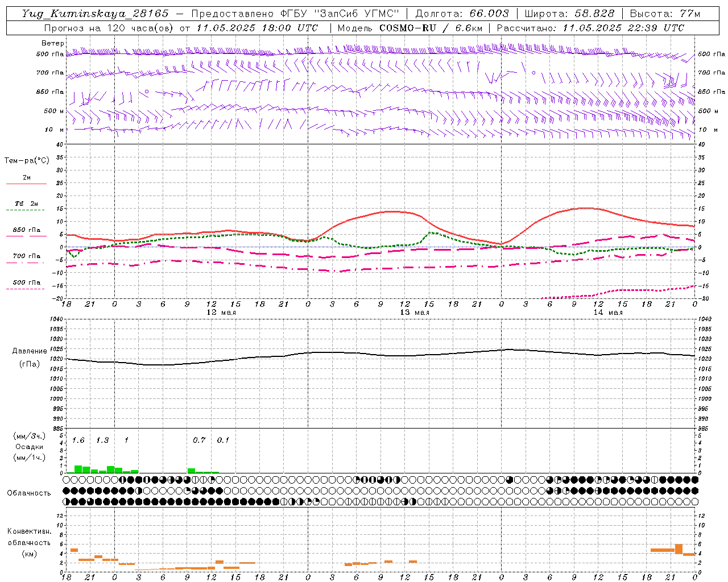
Task: Click '850 гПа' in the temperature legend
Action: point(27,230)
